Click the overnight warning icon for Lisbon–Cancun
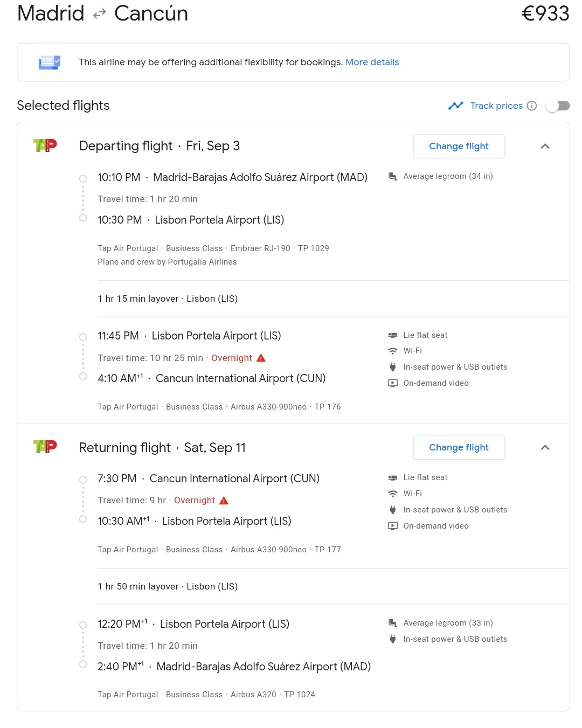The height and width of the screenshot is (728, 582). pyautogui.click(x=261, y=358)
